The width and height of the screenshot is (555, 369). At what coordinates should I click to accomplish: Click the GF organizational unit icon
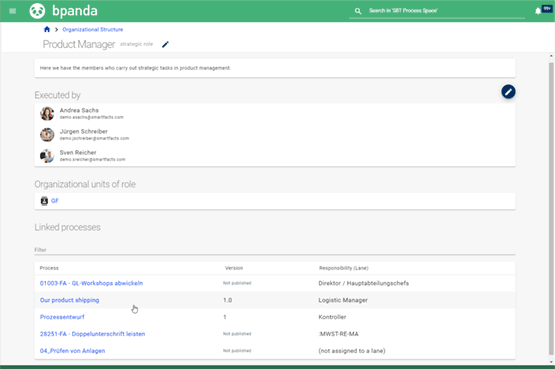pos(44,201)
